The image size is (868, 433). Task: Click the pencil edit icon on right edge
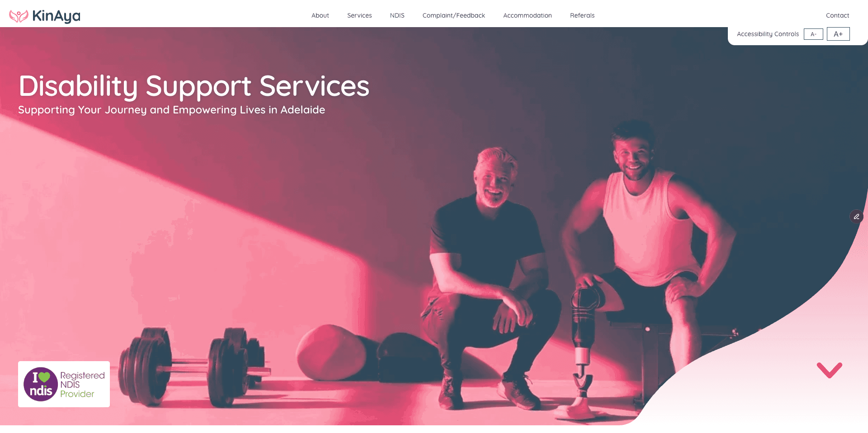(856, 216)
